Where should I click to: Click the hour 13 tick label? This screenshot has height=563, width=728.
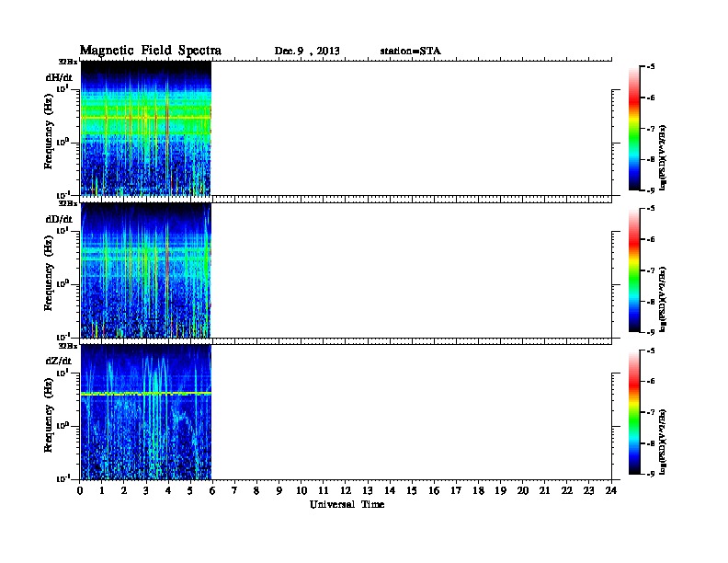pos(368,491)
